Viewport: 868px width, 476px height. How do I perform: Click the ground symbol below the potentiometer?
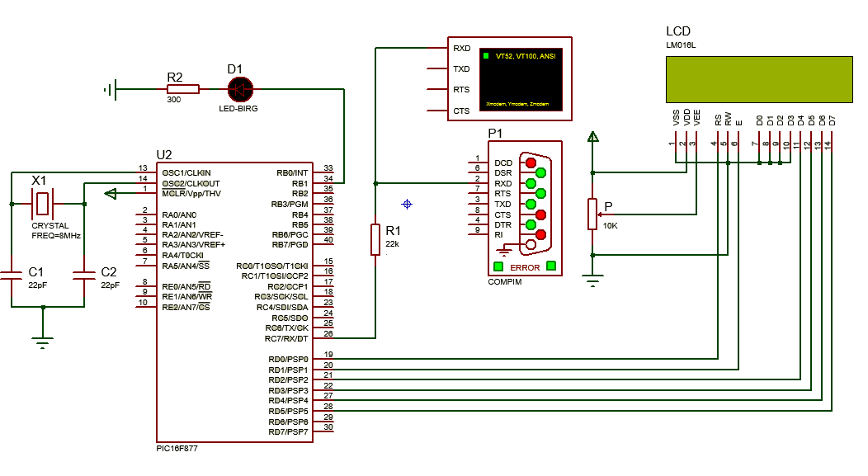(593, 280)
